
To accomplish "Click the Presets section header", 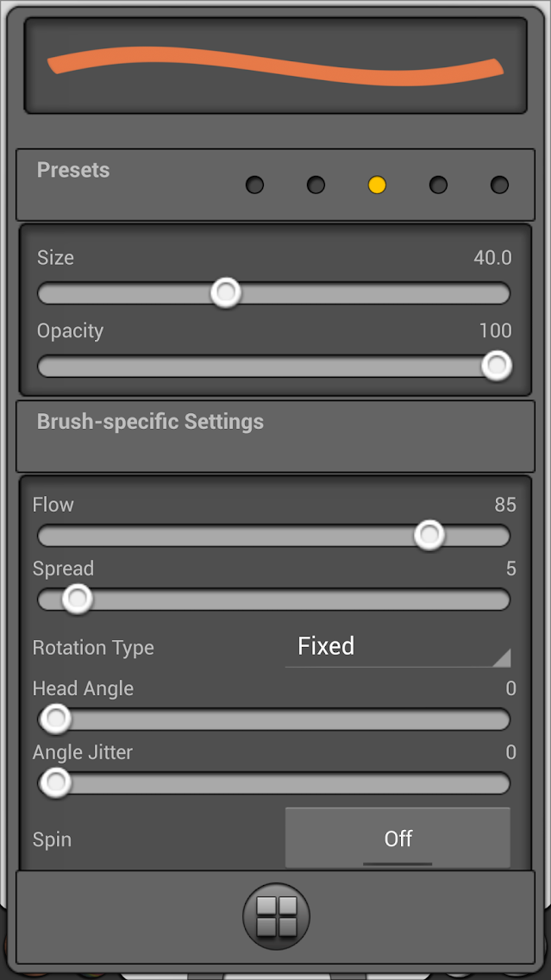I will coord(73,170).
